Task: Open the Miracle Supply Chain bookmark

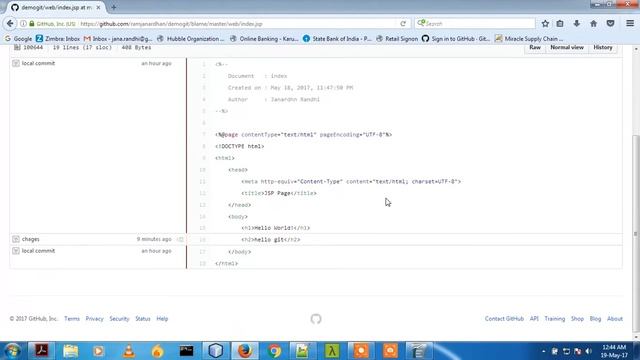Action: click(529, 39)
